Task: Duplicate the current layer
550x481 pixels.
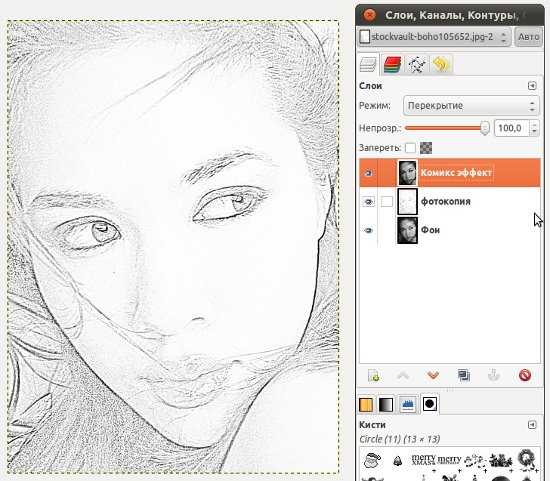Action: click(464, 376)
